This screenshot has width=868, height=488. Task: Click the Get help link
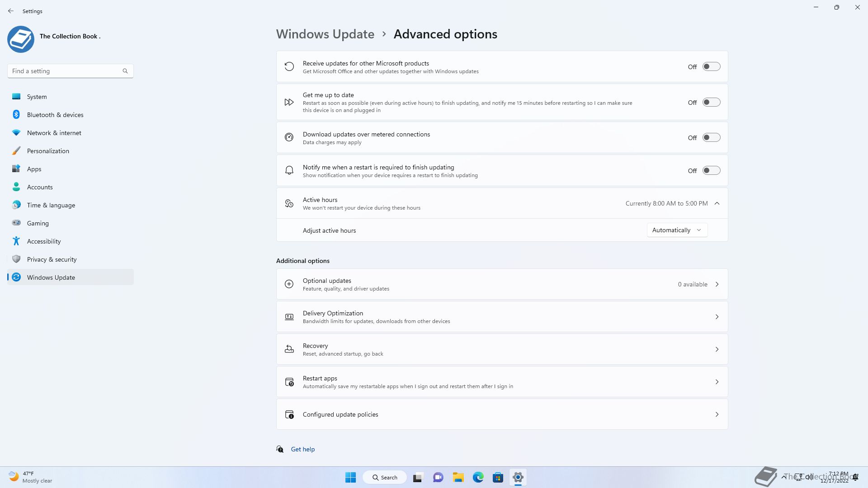tap(303, 449)
